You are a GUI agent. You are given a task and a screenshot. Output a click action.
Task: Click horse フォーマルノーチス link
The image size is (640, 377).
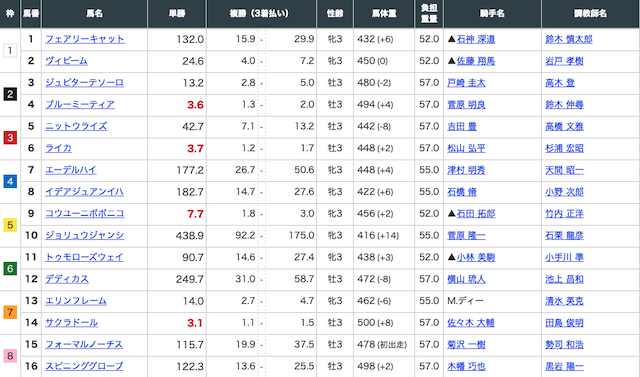click(84, 345)
